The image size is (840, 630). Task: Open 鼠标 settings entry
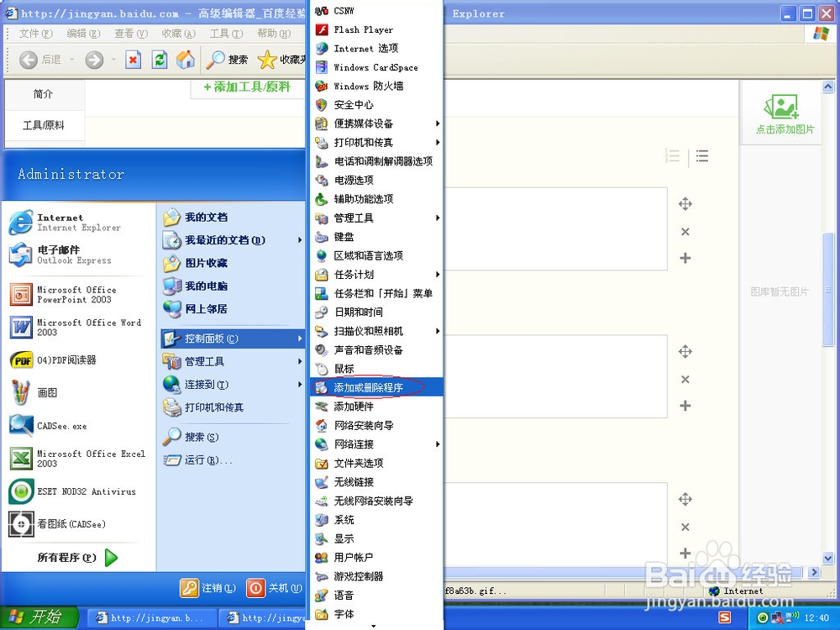click(376, 369)
